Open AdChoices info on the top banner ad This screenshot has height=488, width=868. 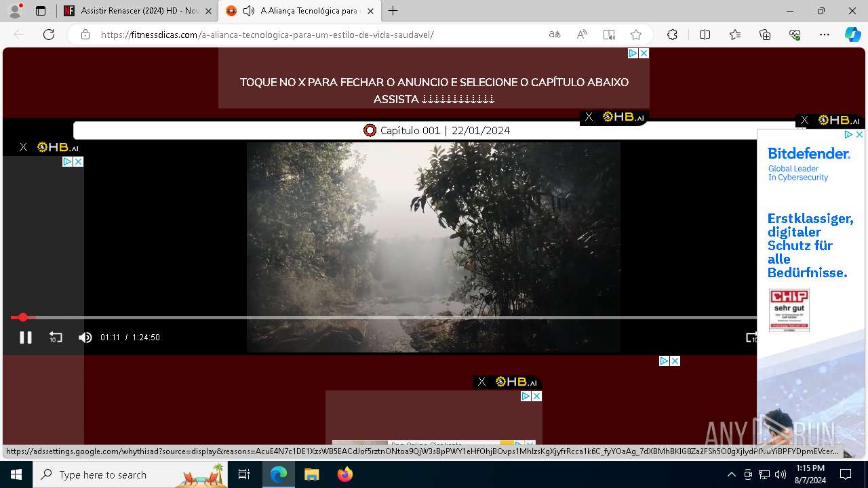[633, 53]
